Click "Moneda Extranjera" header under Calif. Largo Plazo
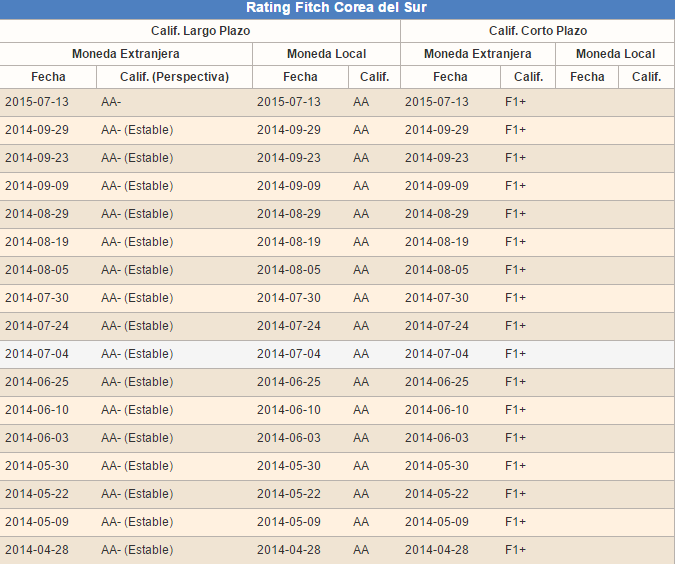675x564 pixels. [x=125, y=54]
